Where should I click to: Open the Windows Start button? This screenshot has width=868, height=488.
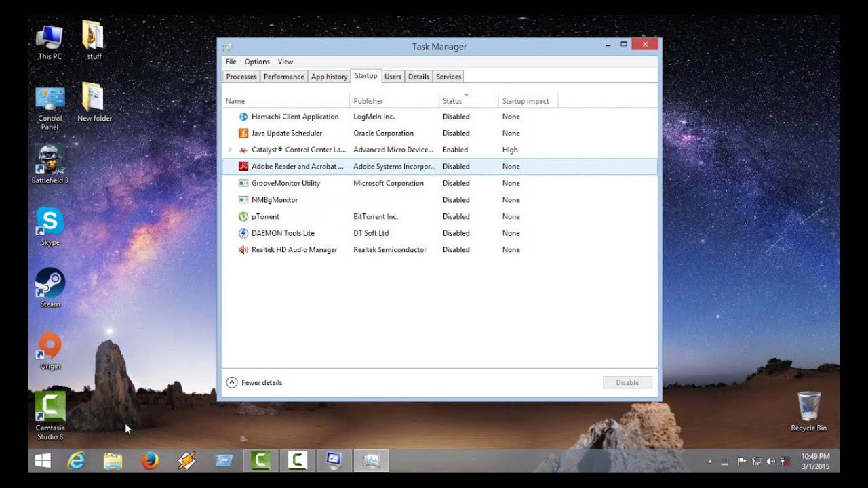(x=43, y=461)
